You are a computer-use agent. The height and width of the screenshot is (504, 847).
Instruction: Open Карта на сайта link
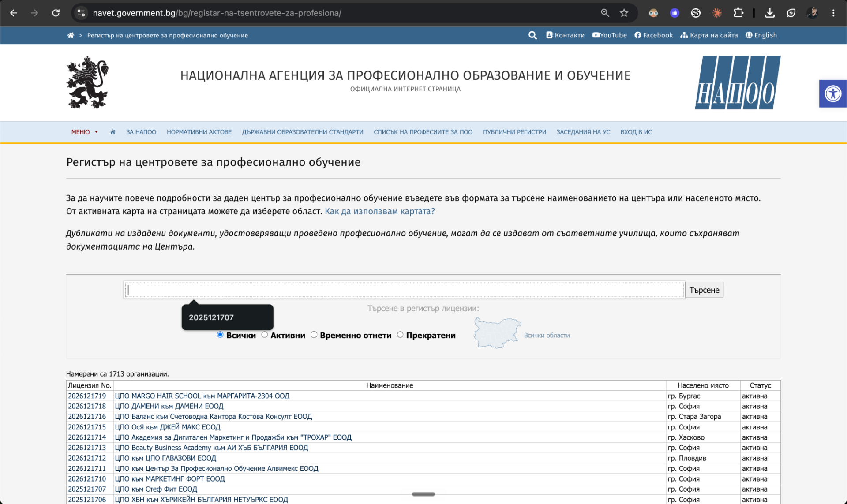click(709, 35)
